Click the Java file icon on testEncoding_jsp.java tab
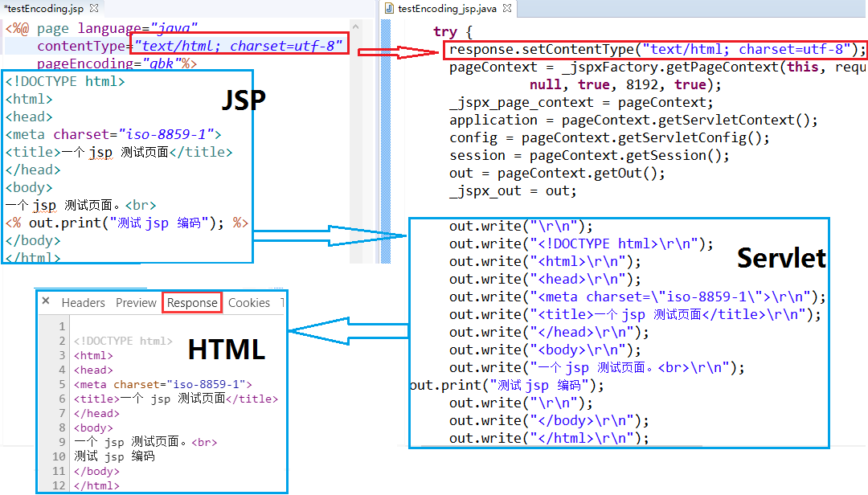Image resolution: width=868 pixels, height=495 pixels. point(391,8)
